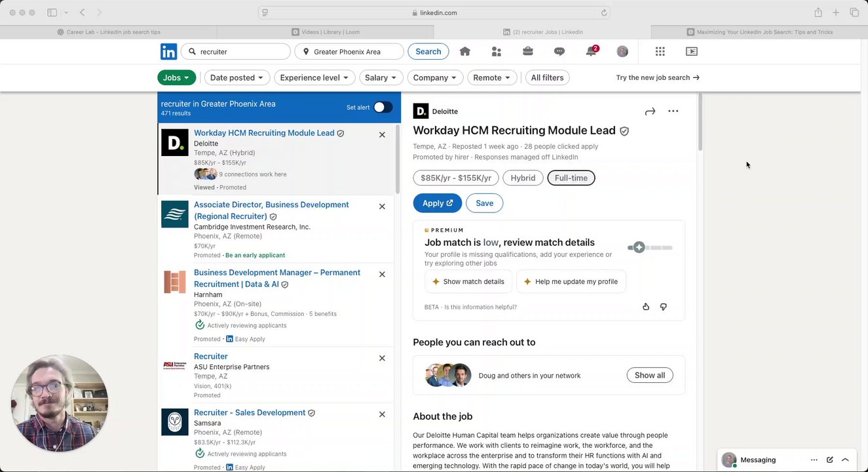
Task: Dismiss the Workday HCM Recruiting Module Lead listing
Action: pos(382,134)
